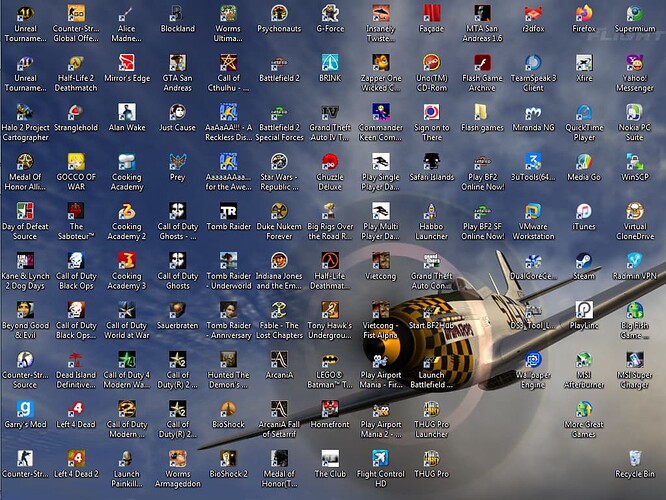Open the Psychonauts shortcut
The height and width of the screenshot is (500, 666).
click(279, 20)
